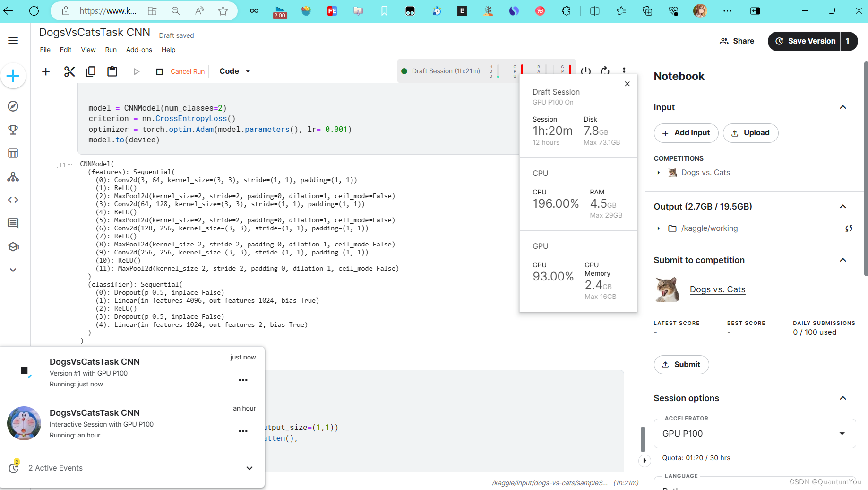Open the File menu
The height and width of the screenshot is (490, 868).
pos(45,50)
